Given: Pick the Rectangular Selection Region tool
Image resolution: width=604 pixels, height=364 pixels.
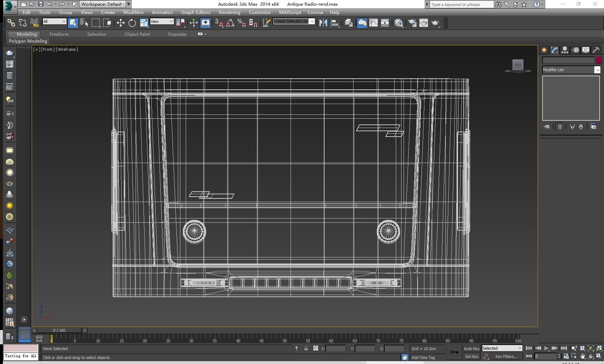Looking at the screenshot, I should (96, 23).
